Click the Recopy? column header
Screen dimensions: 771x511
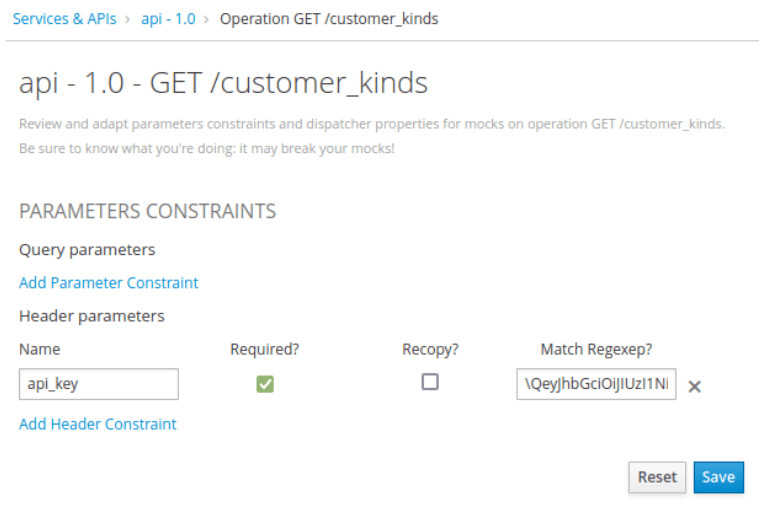(x=430, y=349)
